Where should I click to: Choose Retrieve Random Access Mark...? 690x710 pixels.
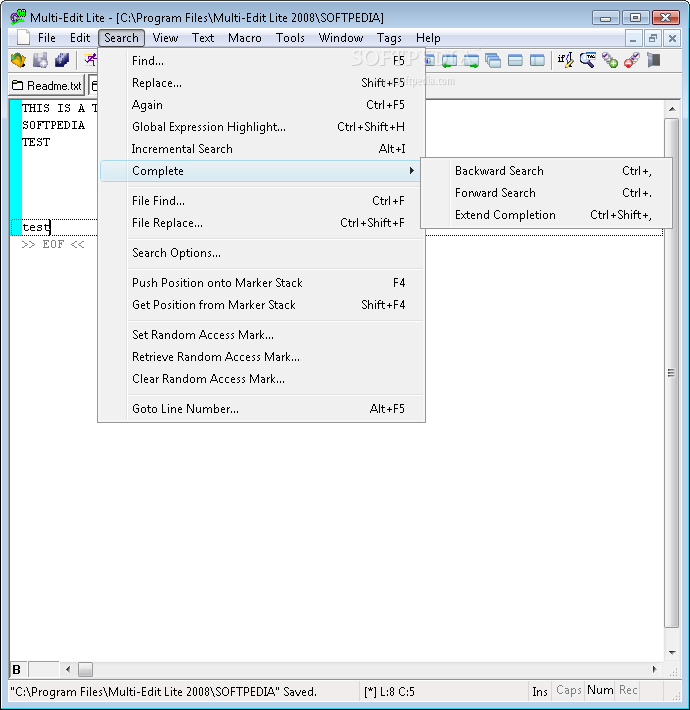[x=262, y=357]
